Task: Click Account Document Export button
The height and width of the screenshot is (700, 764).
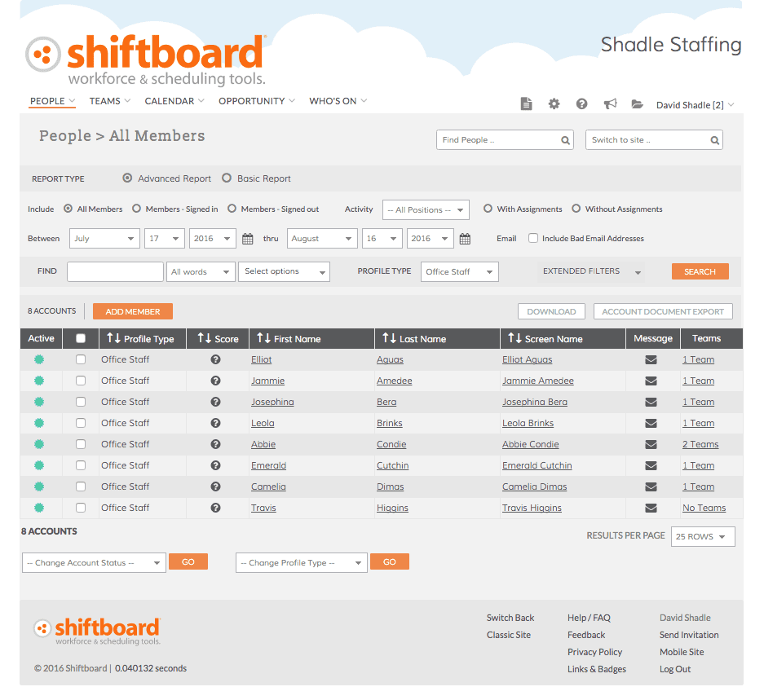Action: coord(663,312)
